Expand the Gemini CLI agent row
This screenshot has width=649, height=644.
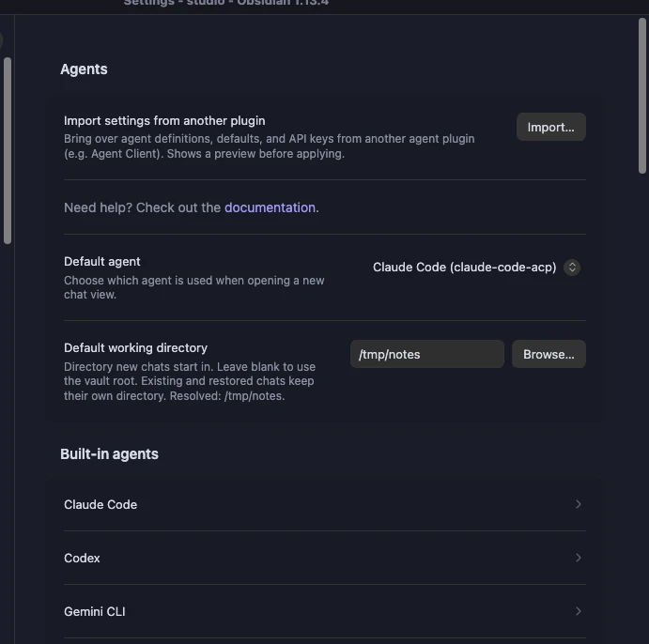tap(325, 611)
